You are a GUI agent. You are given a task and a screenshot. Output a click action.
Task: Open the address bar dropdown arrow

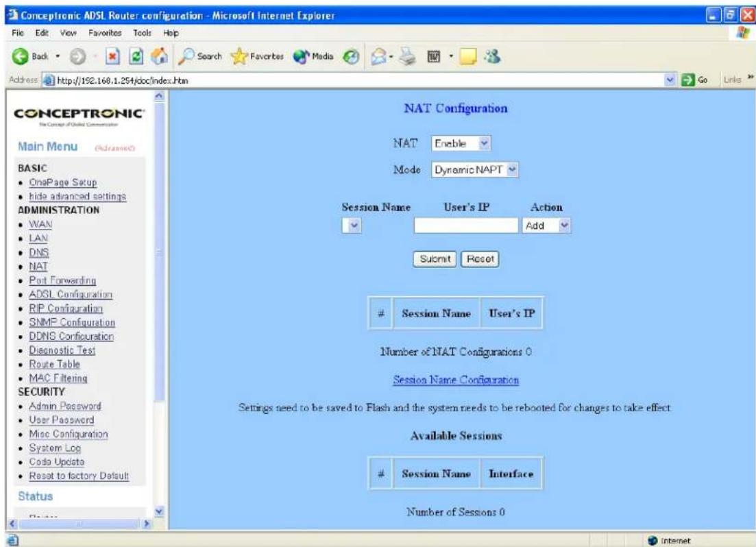point(670,80)
